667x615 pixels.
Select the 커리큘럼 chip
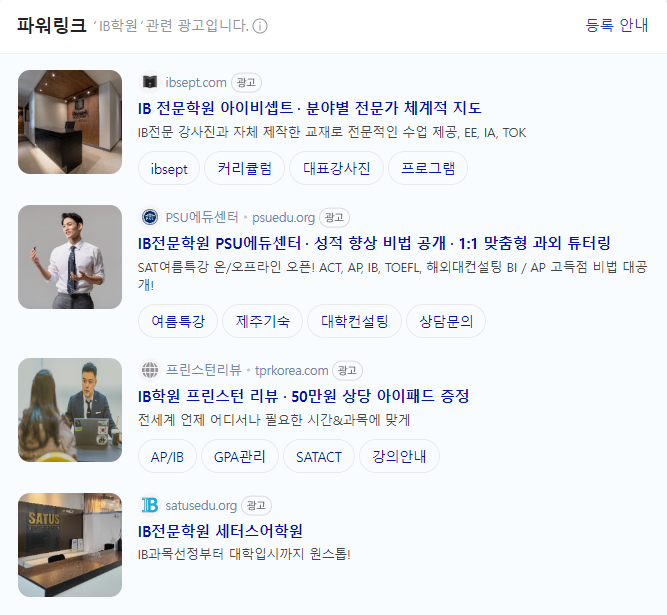click(245, 168)
